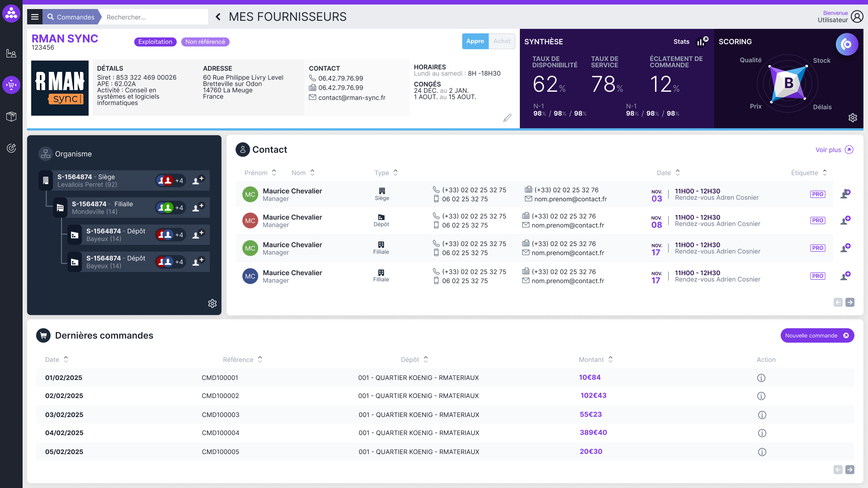Open Organisme panel settings gear
868x488 pixels.
pos(212,304)
